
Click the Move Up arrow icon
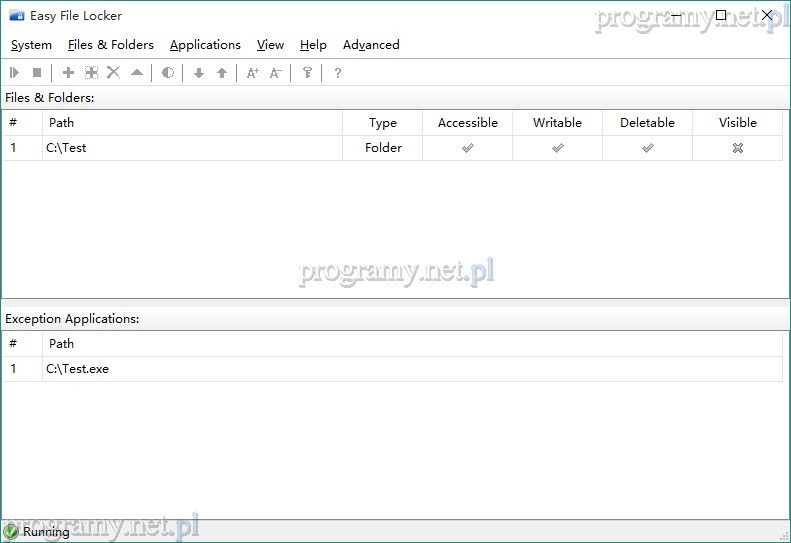pyautogui.click(x=222, y=73)
